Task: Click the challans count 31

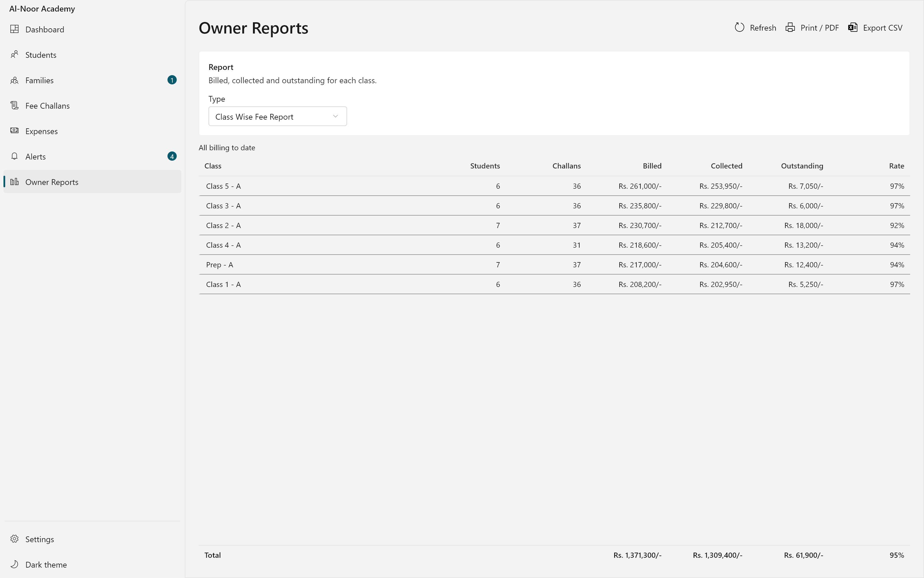Action: pos(577,245)
